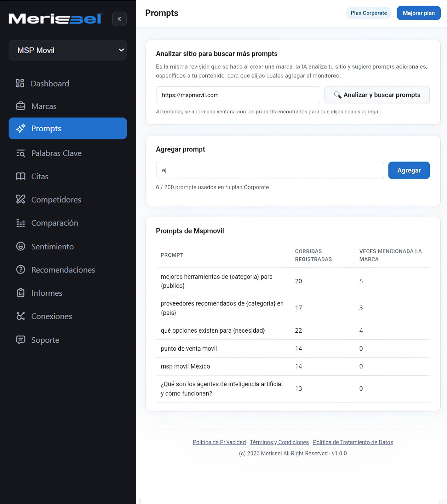Click the '¿Qué son los agentes' prompt row
447x504 pixels.
[293, 389]
